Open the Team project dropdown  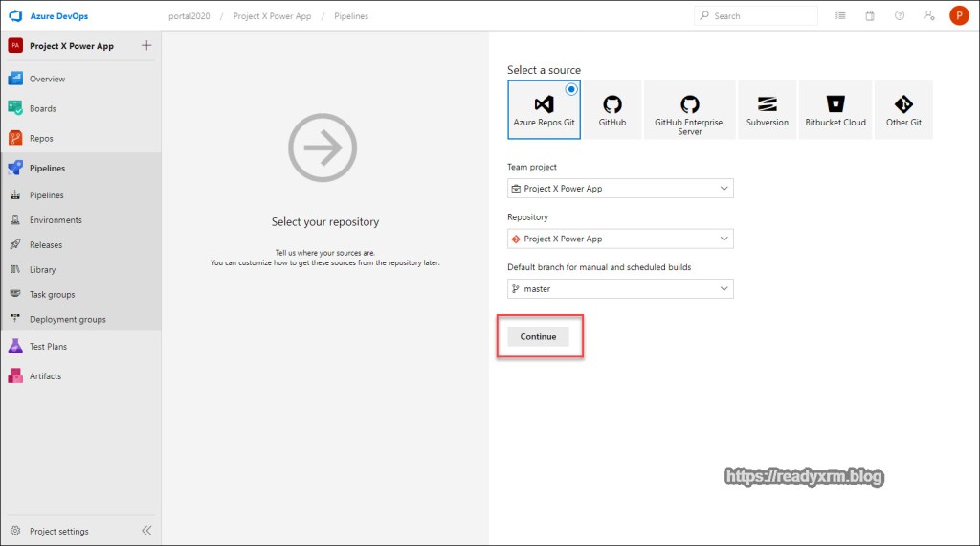point(620,189)
